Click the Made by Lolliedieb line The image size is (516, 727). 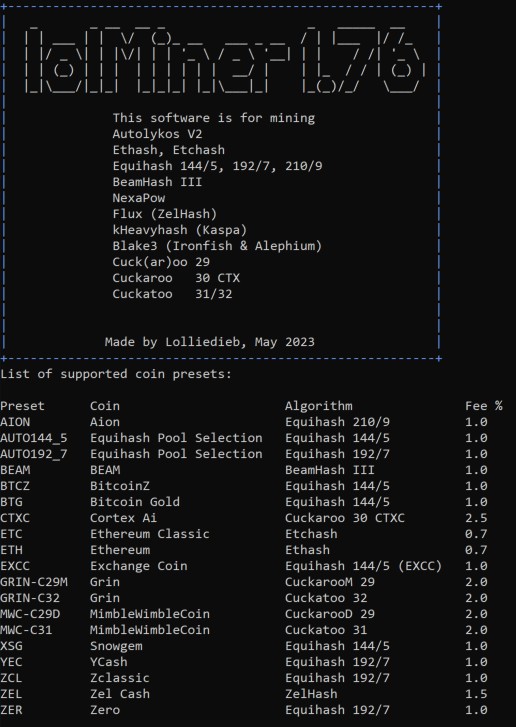pos(210,342)
